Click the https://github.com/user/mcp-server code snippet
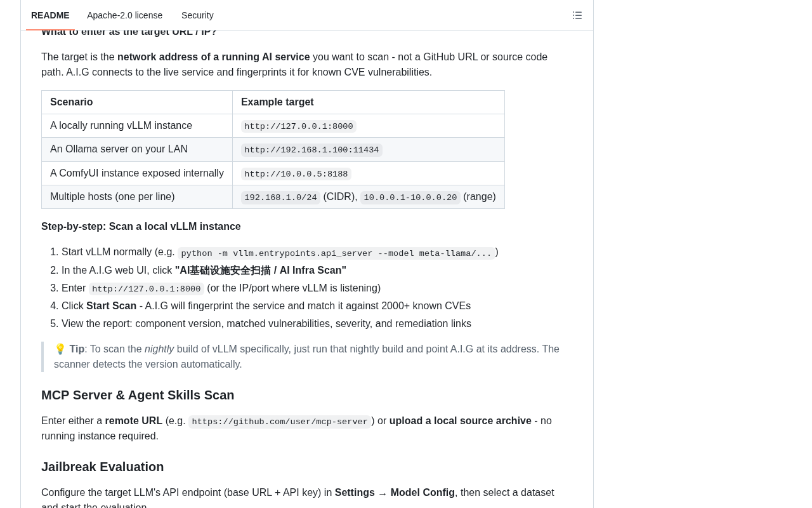 (280, 422)
